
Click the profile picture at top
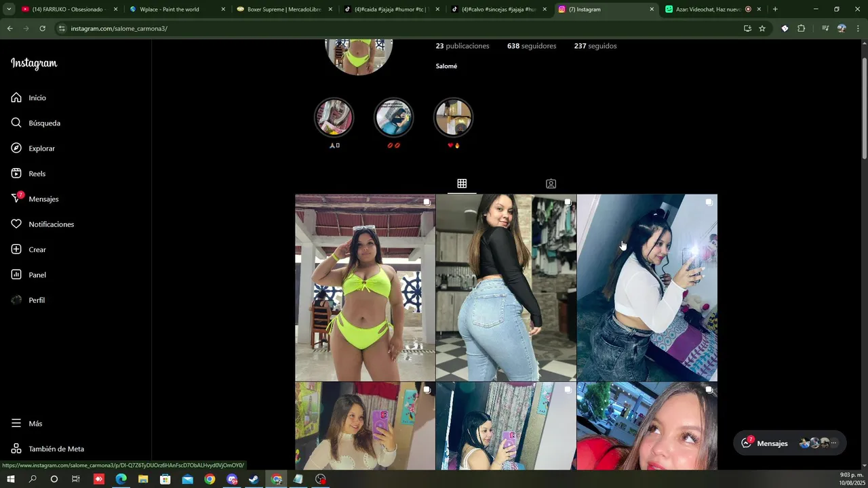point(359,56)
